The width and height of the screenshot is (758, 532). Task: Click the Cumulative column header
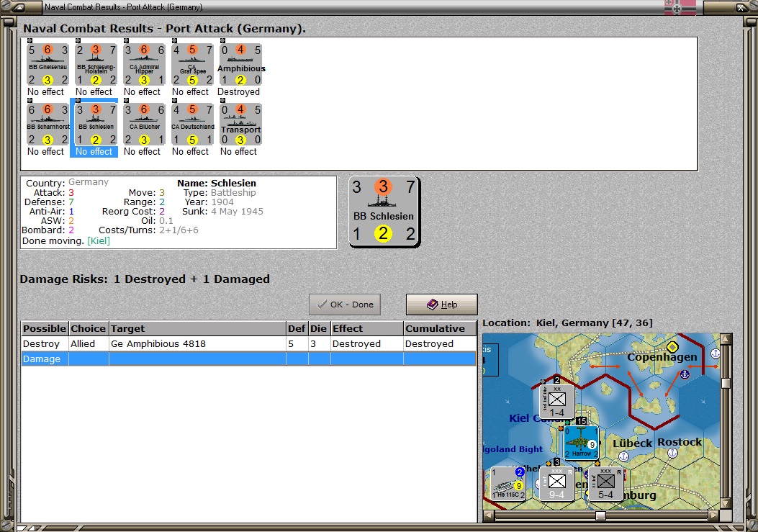pos(440,329)
